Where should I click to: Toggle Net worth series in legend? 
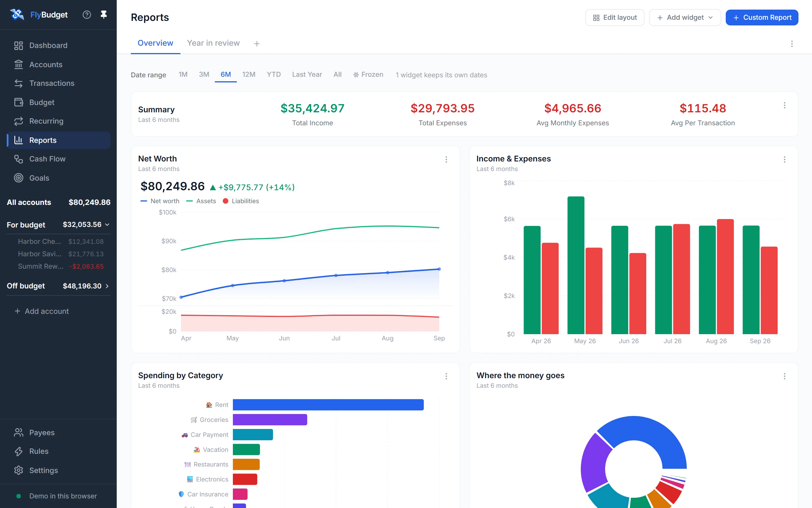160,201
